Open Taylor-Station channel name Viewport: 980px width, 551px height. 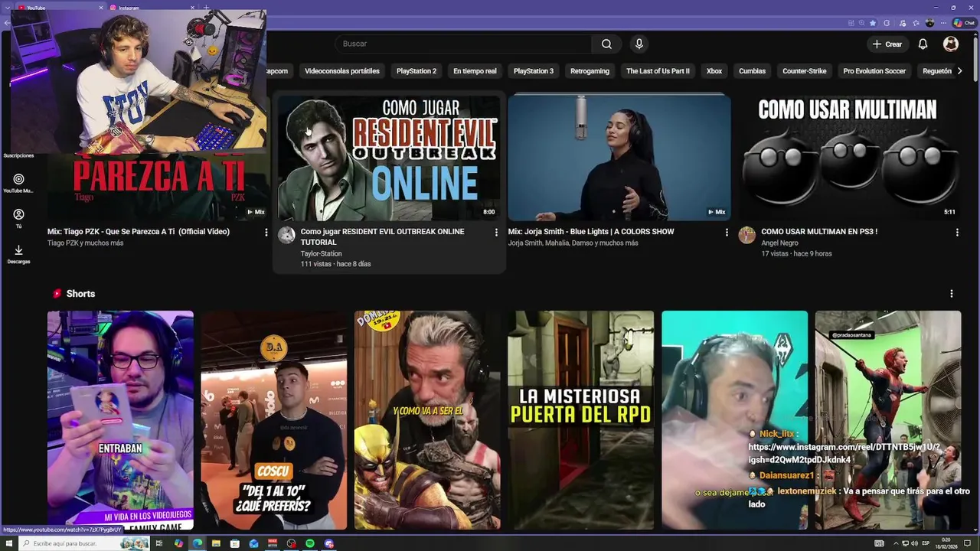tap(322, 253)
